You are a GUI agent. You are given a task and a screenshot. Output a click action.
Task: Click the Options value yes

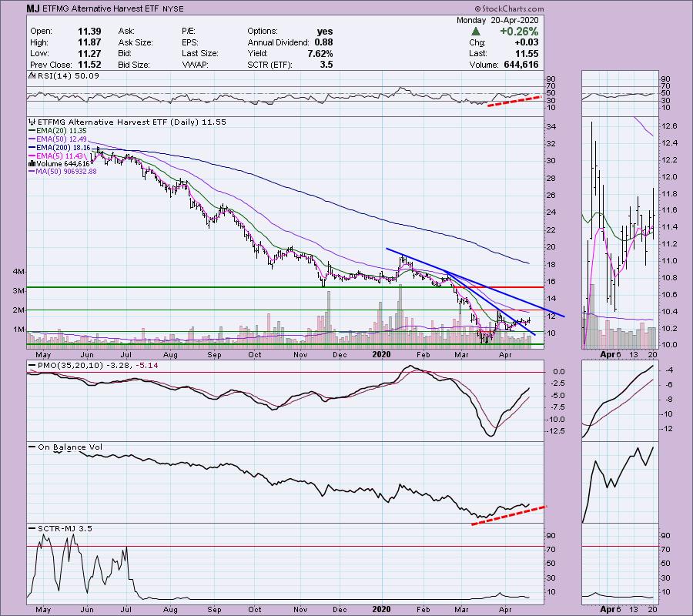click(x=325, y=32)
